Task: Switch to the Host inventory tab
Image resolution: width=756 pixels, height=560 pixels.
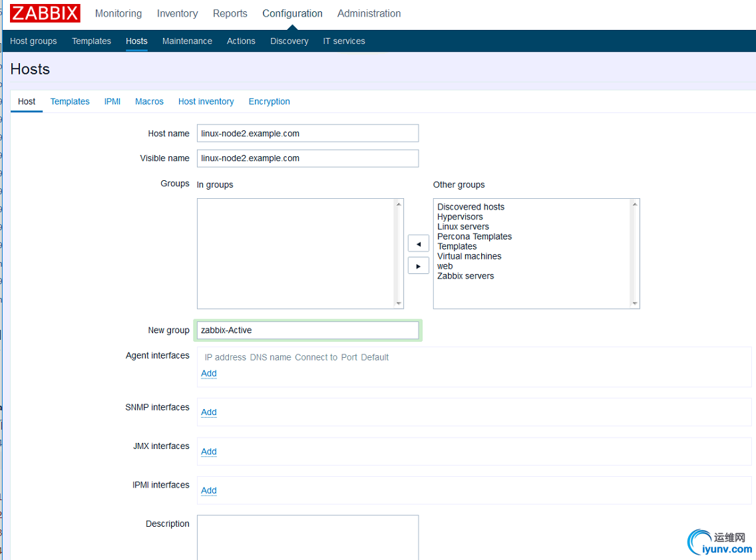Action: 206,102
